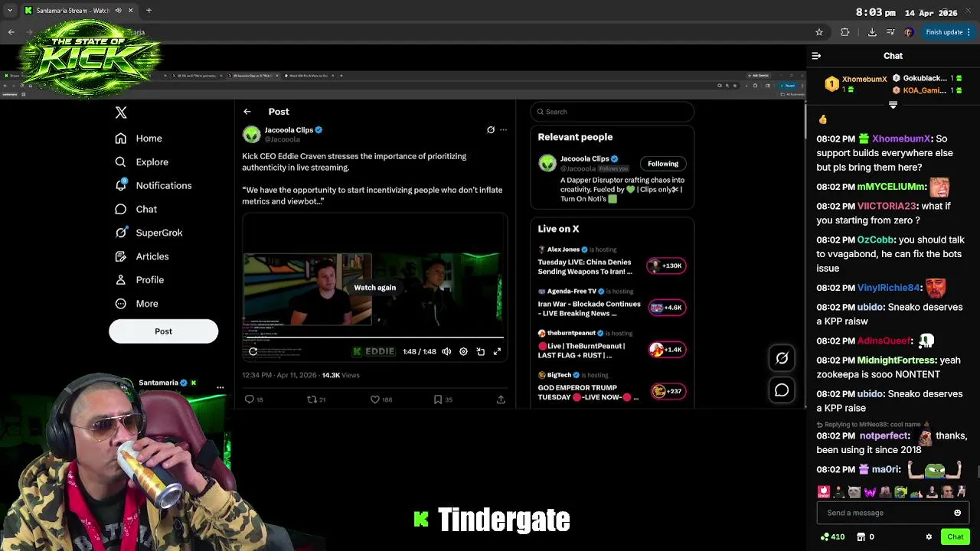Viewport: 980px width, 551px height.
Task: Expand Chrome tab search dropdown
Action: (x=10, y=11)
